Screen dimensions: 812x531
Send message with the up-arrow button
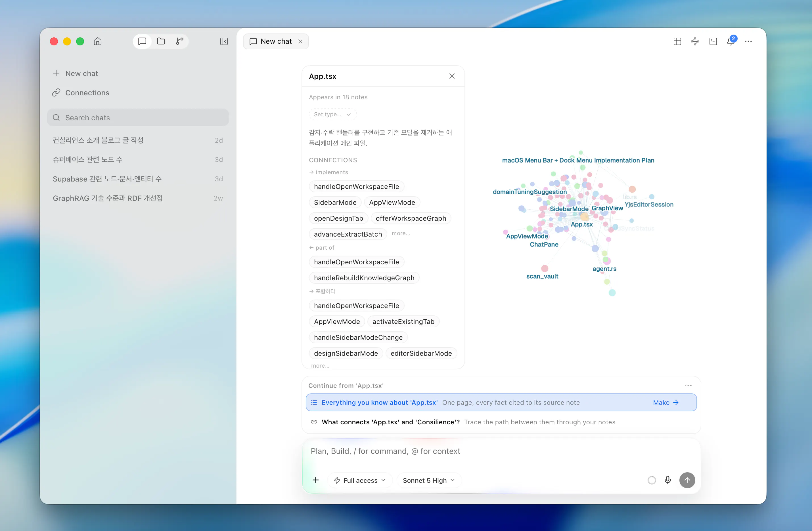click(687, 480)
